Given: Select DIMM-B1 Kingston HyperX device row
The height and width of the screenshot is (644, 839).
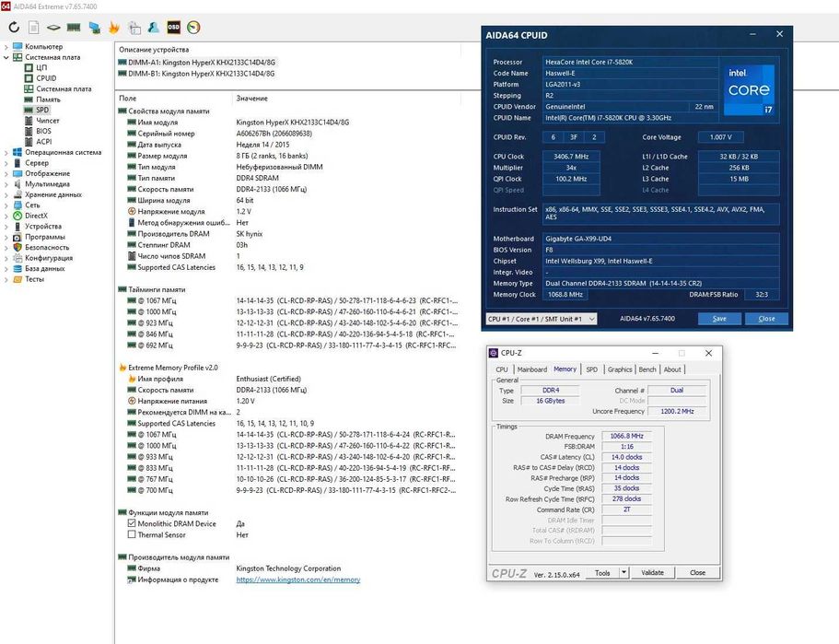Looking at the screenshot, I should pyautogui.click(x=196, y=74).
